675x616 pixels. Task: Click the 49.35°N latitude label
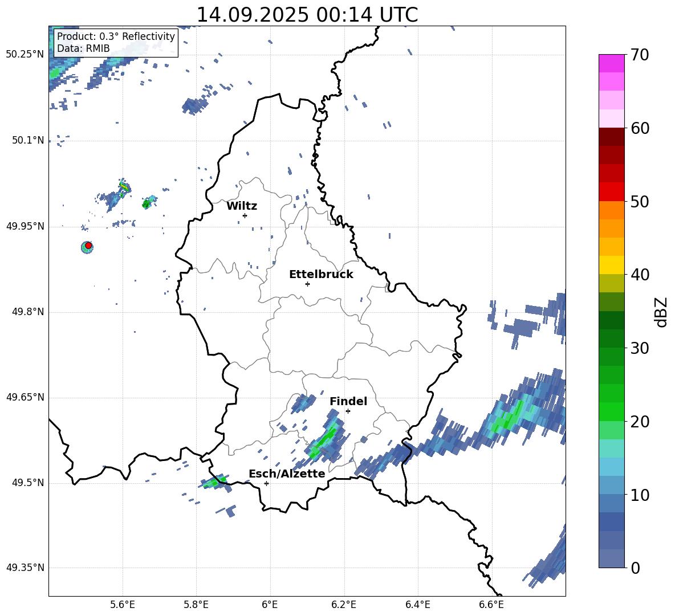click(x=25, y=568)
